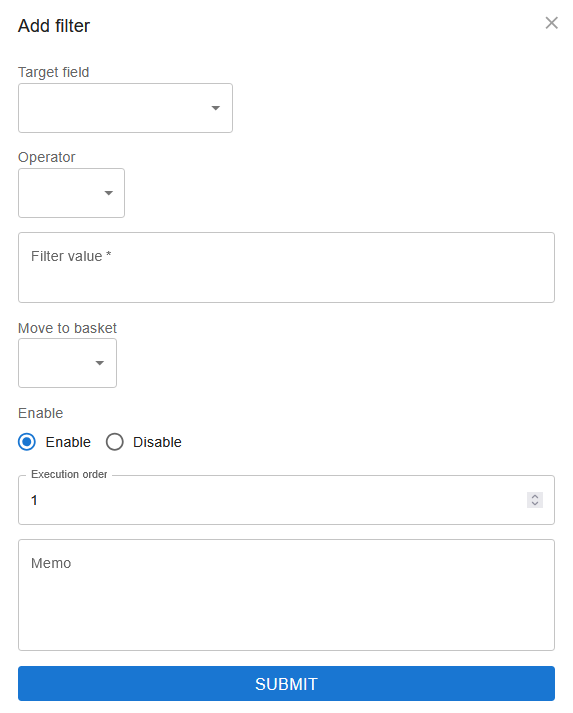Click the Disable radio label text

157,442
